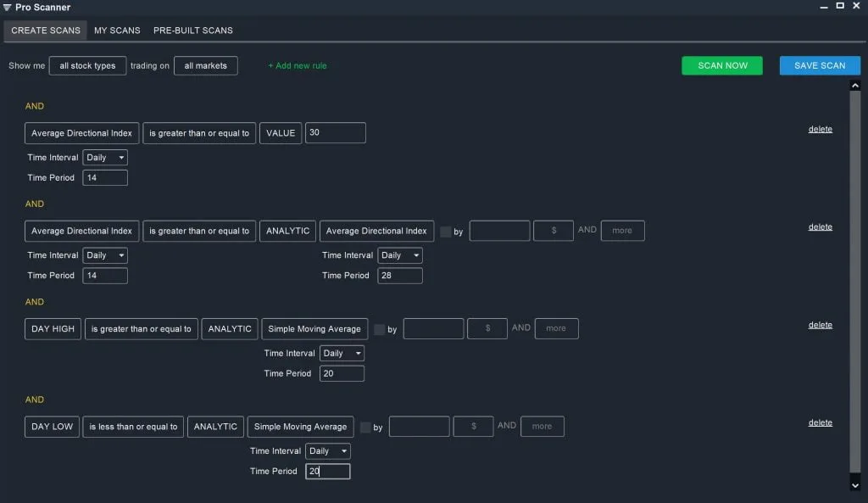Click the blue SAVE SCAN button
Screen dimensions: 868x503
[x=820, y=65]
